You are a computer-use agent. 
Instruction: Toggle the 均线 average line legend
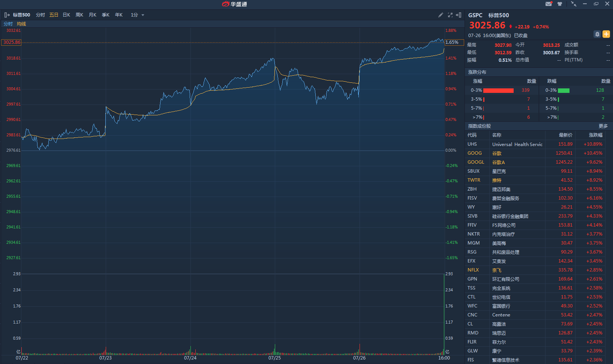click(21, 24)
